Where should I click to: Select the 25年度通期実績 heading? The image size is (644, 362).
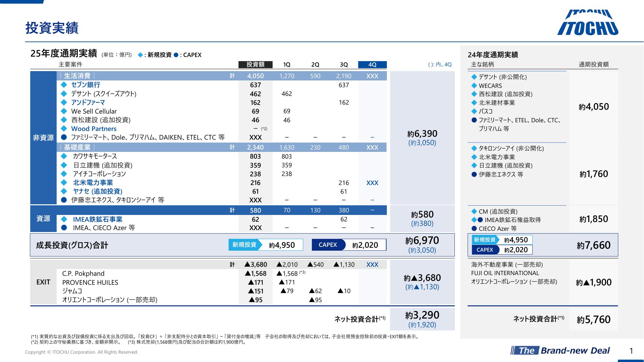(x=64, y=53)
